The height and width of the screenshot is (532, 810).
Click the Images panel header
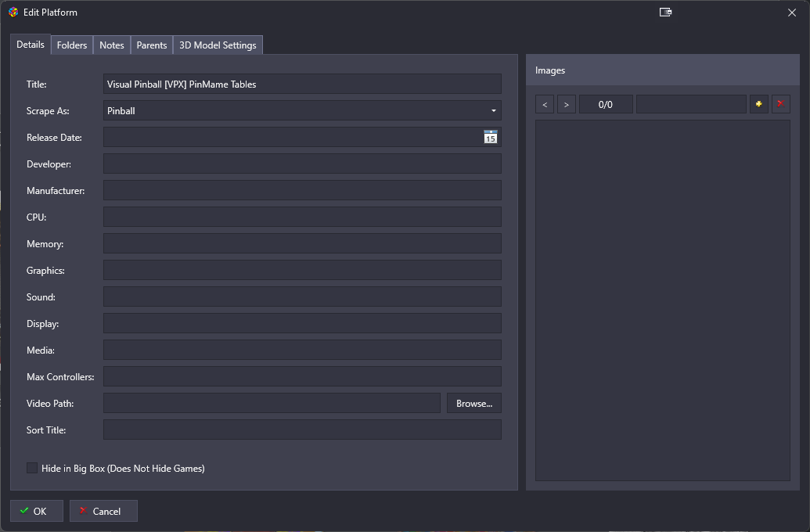coord(663,70)
